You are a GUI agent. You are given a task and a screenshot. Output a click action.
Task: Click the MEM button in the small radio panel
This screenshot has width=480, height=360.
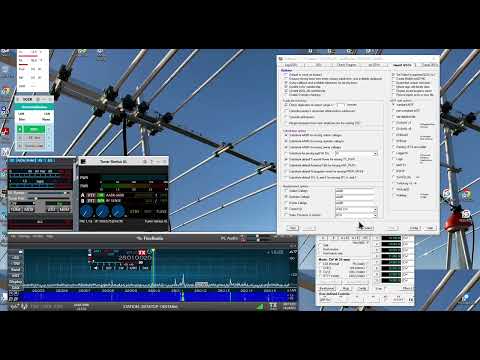pyautogui.click(x=64, y=209)
